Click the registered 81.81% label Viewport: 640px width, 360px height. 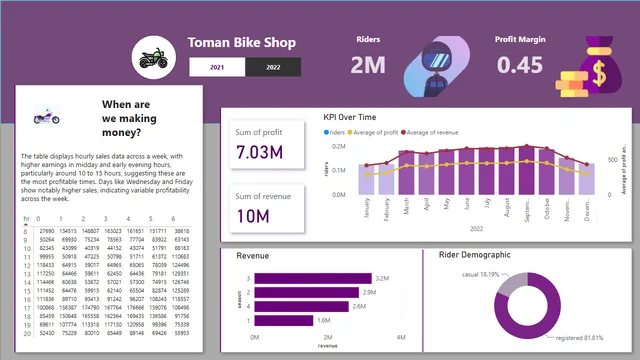click(579, 338)
